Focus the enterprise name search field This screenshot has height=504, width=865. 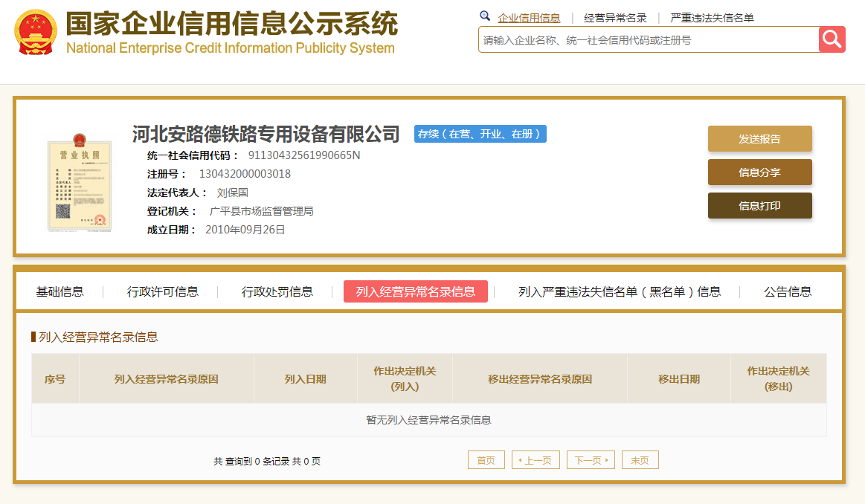pyautogui.click(x=649, y=39)
